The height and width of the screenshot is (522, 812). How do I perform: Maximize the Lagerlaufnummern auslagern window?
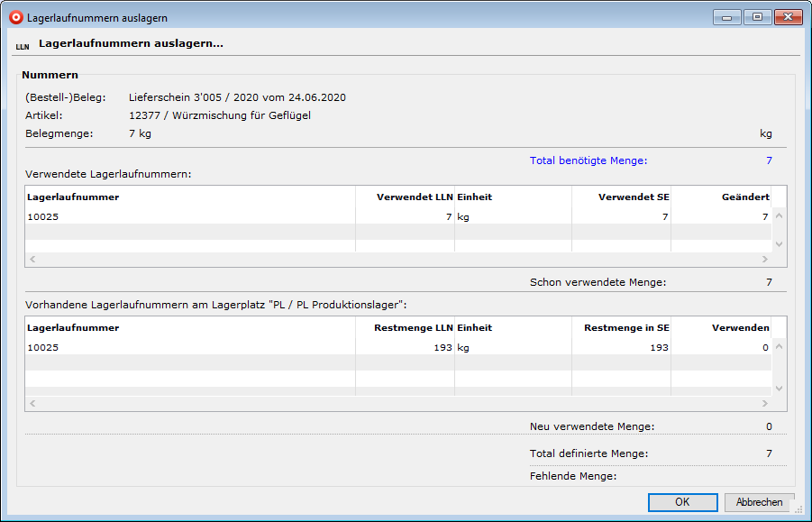point(756,16)
